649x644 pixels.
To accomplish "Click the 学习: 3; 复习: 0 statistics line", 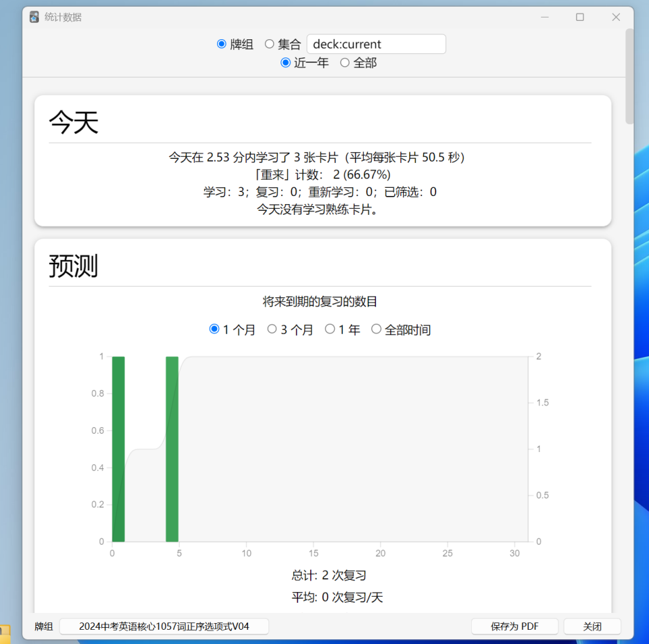I will coord(320,192).
